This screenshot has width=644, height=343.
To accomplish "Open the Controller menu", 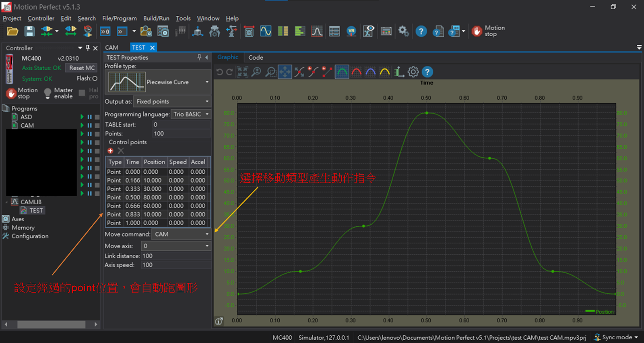I will [x=41, y=19].
